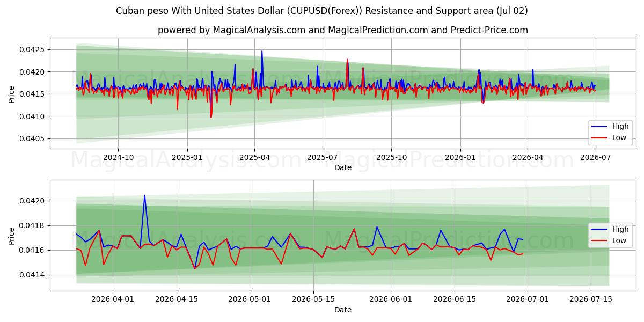Viewport: 644px width, 322px height.
Task: Click the 2025-01 date tick label
Action: (x=187, y=157)
